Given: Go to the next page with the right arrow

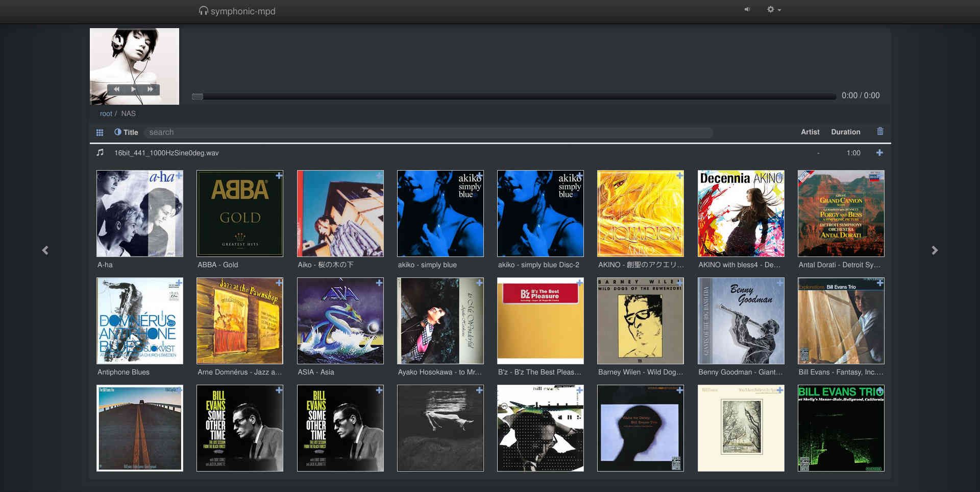Looking at the screenshot, I should [x=935, y=250].
